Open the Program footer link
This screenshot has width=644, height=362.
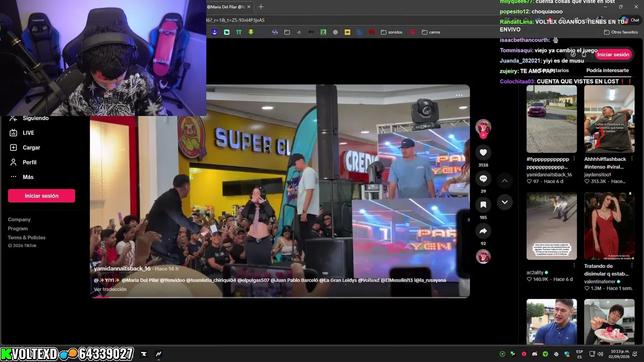click(x=18, y=229)
